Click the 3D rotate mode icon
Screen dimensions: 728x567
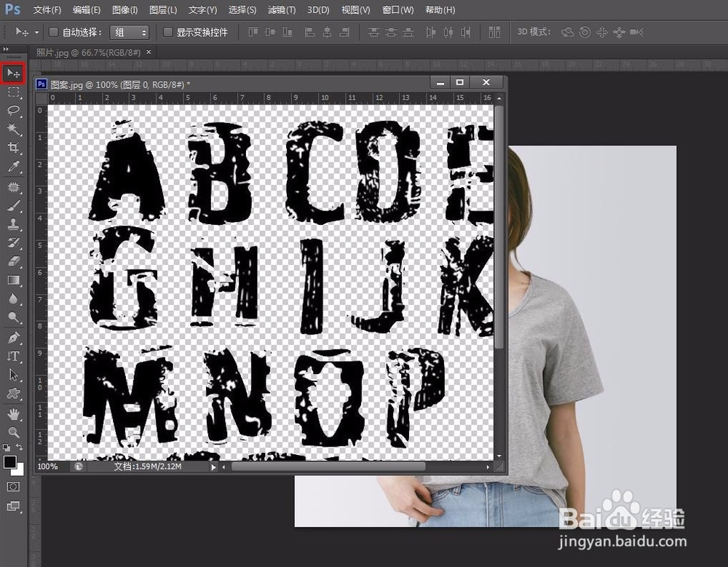point(567,32)
